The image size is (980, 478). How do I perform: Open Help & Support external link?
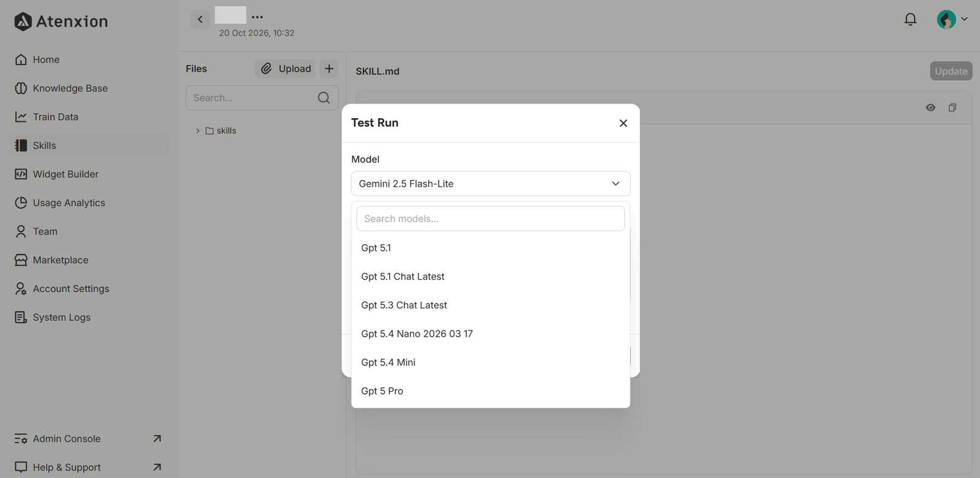pyautogui.click(x=89, y=467)
